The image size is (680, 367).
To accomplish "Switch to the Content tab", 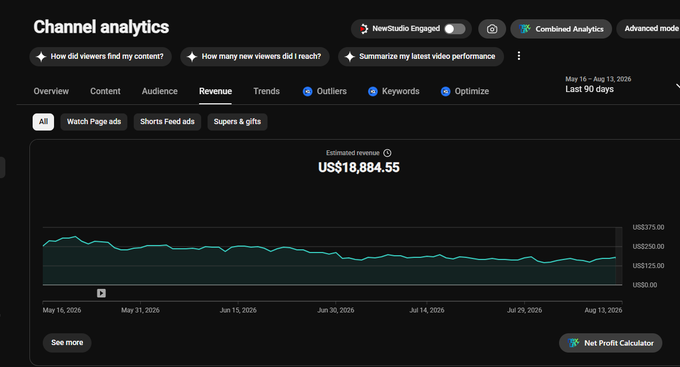I will [105, 91].
